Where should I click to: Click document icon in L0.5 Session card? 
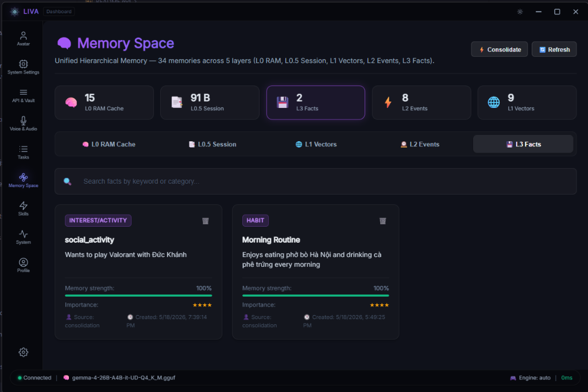click(177, 102)
